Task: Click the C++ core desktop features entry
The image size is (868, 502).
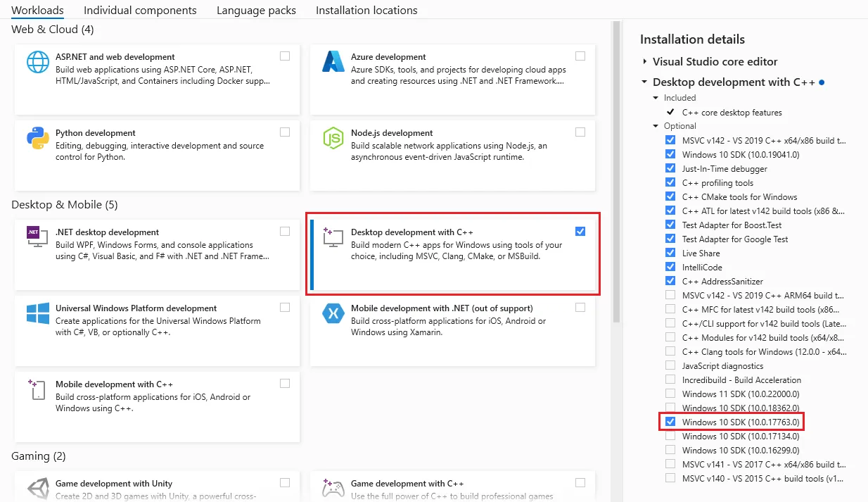Action: pyautogui.click(x=732, y=111)
